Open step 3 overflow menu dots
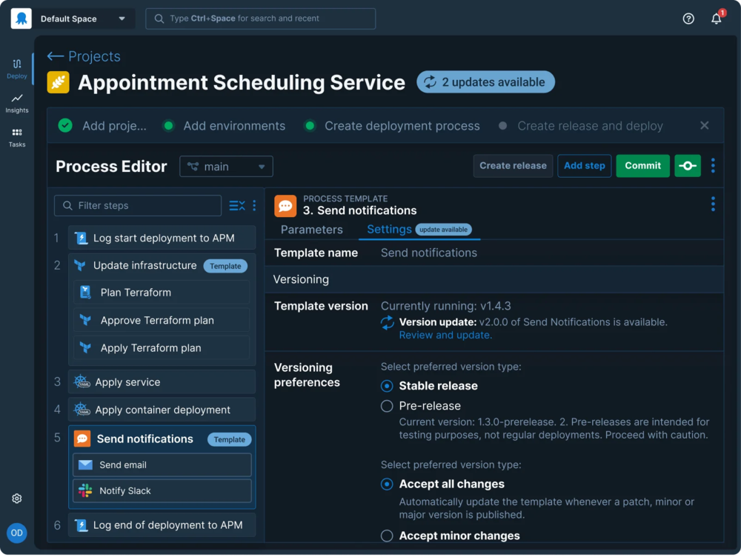The image size is (741, 560). click(713, 204)
